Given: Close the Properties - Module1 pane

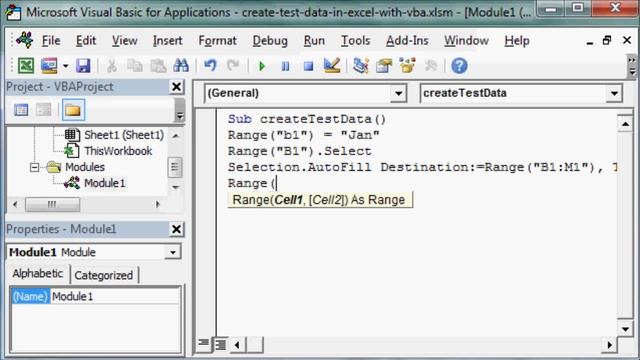Looking at the screenshot, I should click(x=176, y=229).
